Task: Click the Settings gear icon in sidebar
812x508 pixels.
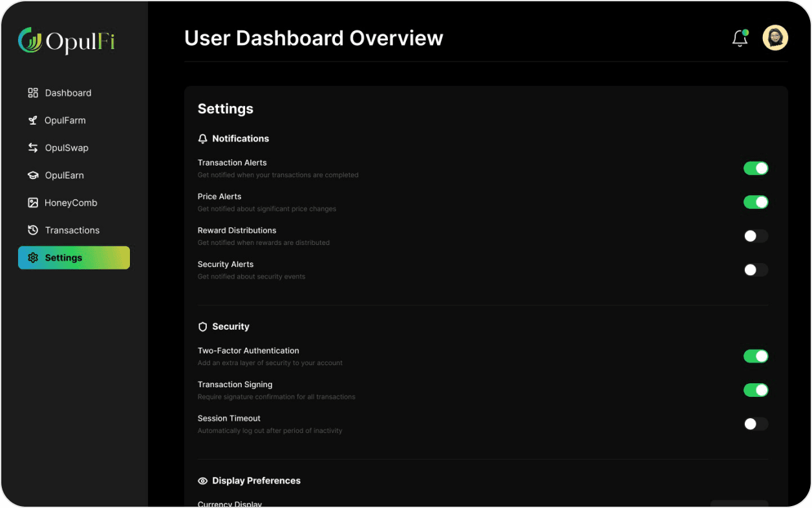Action: click(33, 257)
